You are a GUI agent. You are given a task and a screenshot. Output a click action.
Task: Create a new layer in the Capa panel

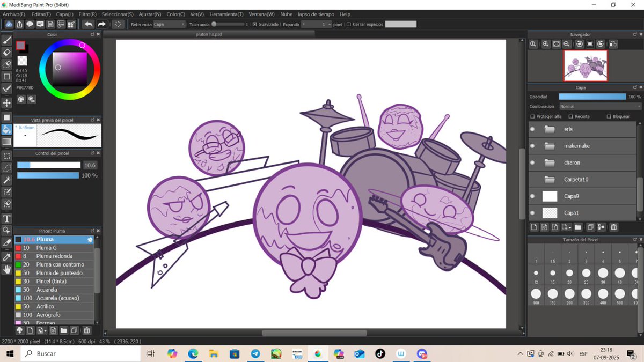[533, 227]
